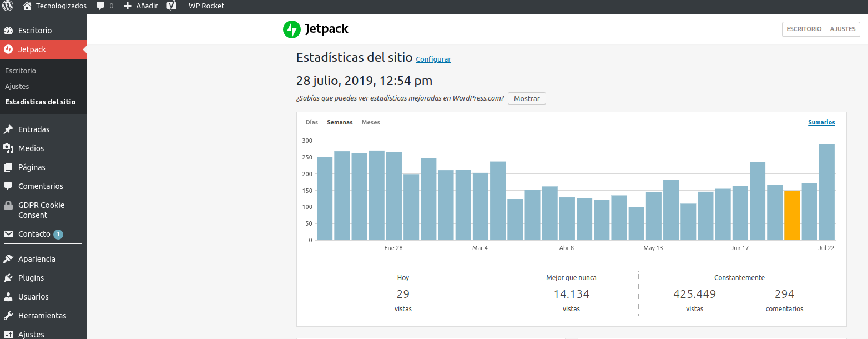The height and width of the screenshot is (339, 868).
Task: Click the date heading 28 julio, 2019
Action: tap(364, 81)
